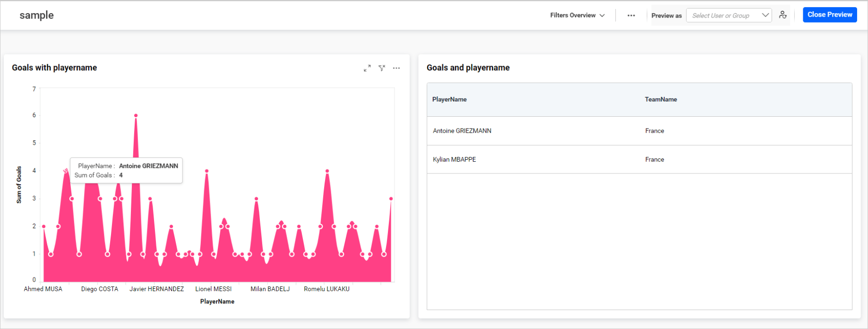Click the Lionel MESSI axis label
Image resolution: width=868 pixels, height=329 pixels.
(214, 289)
